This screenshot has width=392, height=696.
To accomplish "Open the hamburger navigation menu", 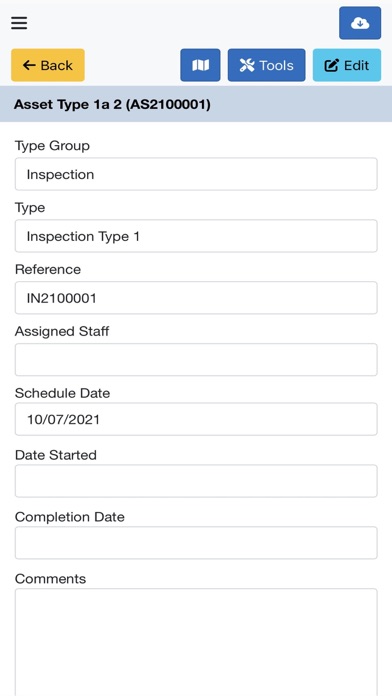I will 19,23.
